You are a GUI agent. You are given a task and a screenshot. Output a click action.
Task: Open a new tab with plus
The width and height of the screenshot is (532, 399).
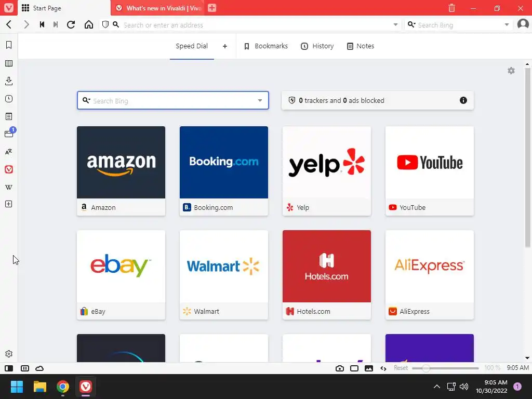pyautogui.click(x=212, y=8)
